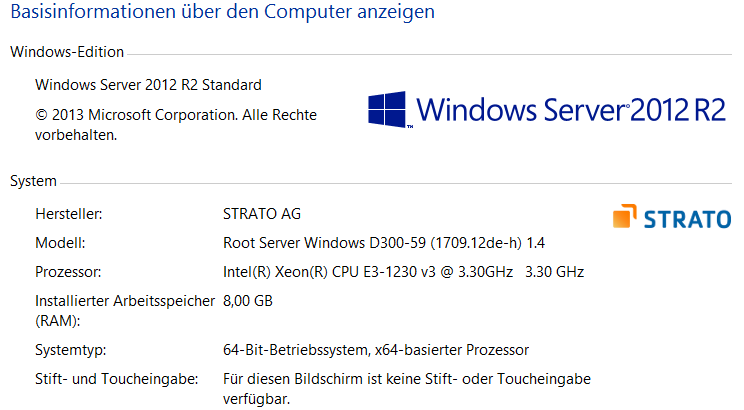Click the orange STRATO square logo icon
This screenshot has width=744, height=410.
point(626,217)
